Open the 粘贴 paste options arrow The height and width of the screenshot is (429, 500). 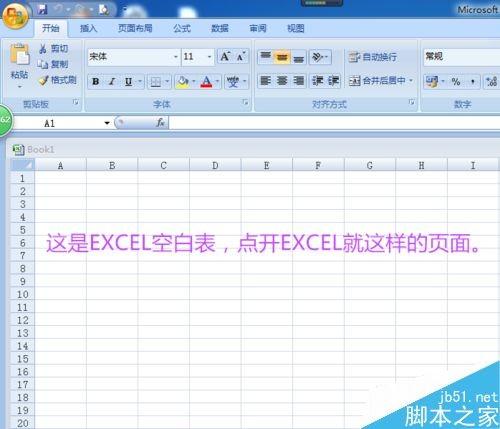point(19,87)
